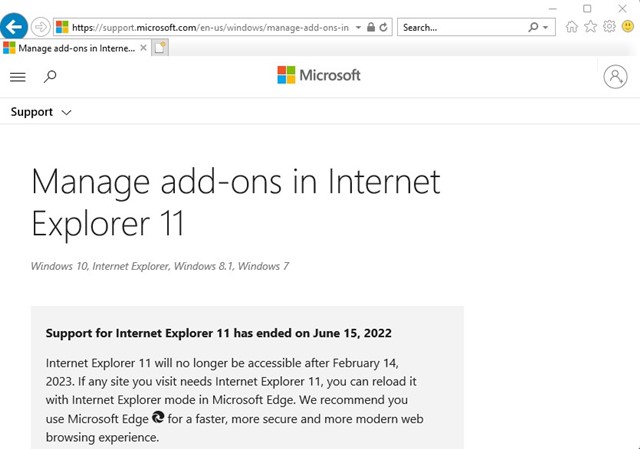Click the browser Forward arrow button

41,27
